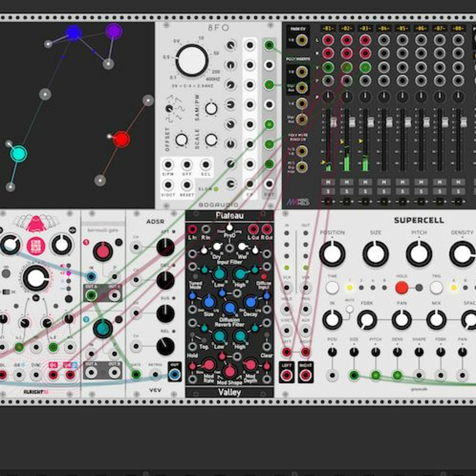
Task: Click the cyan node in the graph
Action: 19,154
